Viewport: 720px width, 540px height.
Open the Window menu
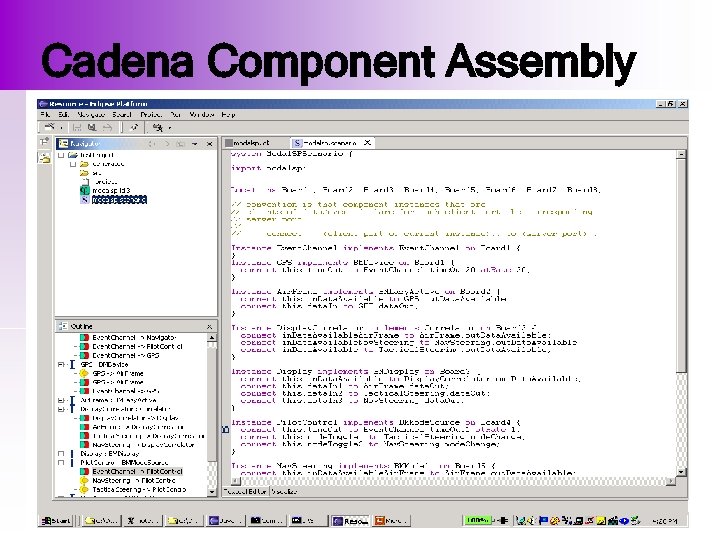point(202,115)
